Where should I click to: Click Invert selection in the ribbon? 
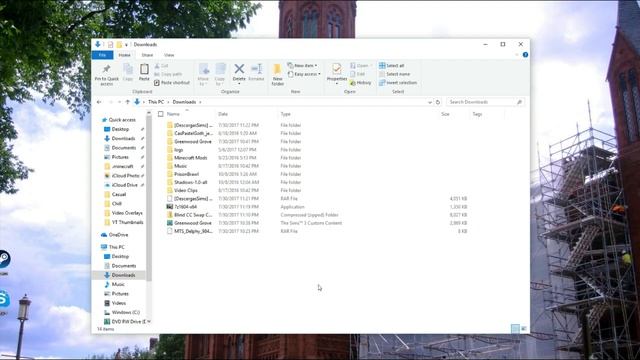pyautogui.click(x=398, y=83)
